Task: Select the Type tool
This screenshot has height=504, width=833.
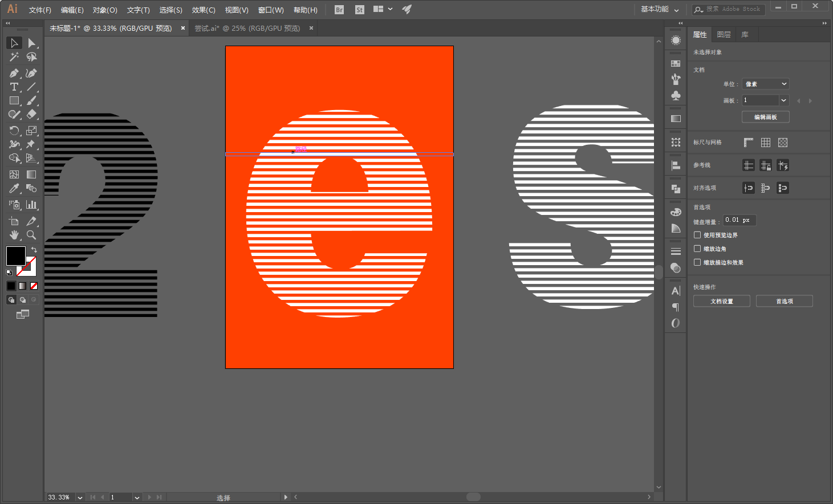Action: click(x=14, y=87)
